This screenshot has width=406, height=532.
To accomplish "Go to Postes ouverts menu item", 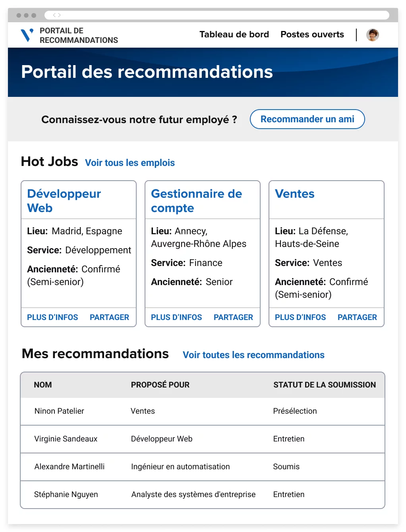I will [312, 35].
